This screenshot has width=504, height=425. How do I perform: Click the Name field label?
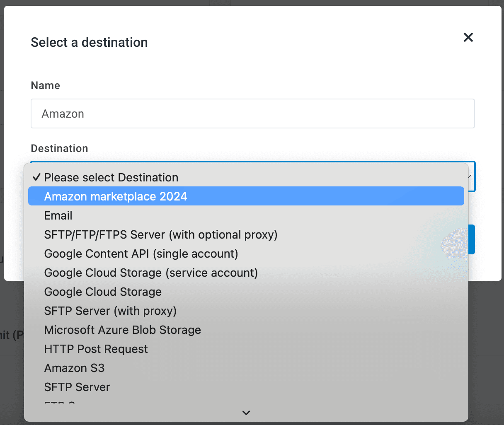[46, 85]
